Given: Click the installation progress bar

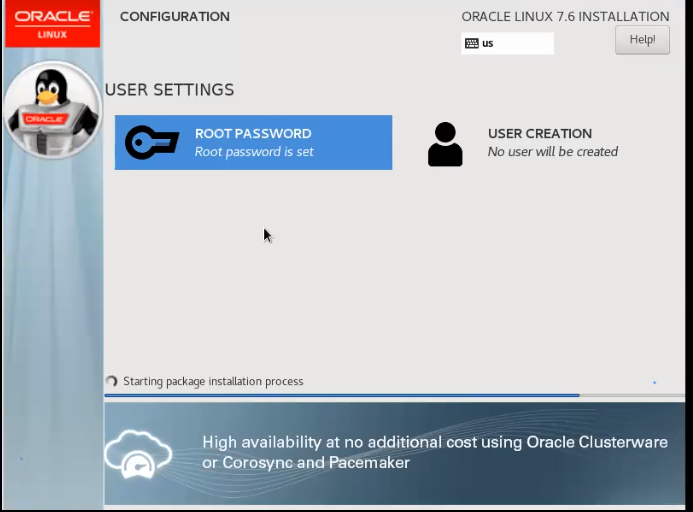Looking at the screenshot, I should coord(394,395).
